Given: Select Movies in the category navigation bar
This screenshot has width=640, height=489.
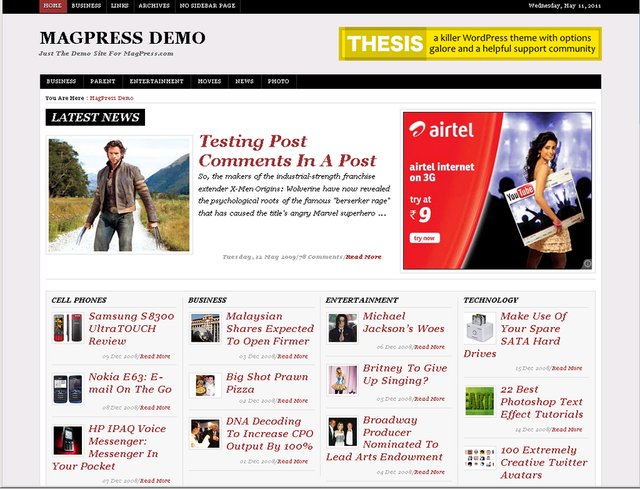Looking at the screenshot, I should click(x=209, y=81).
